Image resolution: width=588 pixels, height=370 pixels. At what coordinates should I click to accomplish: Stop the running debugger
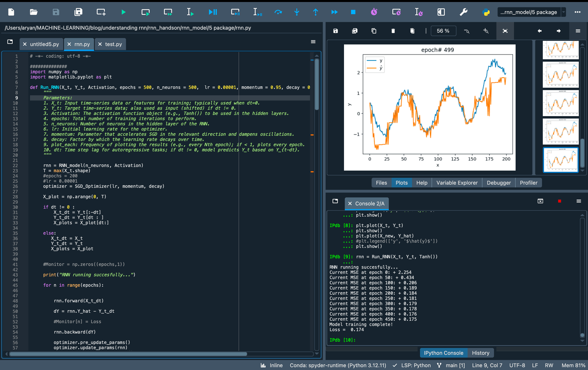(353, 12)
